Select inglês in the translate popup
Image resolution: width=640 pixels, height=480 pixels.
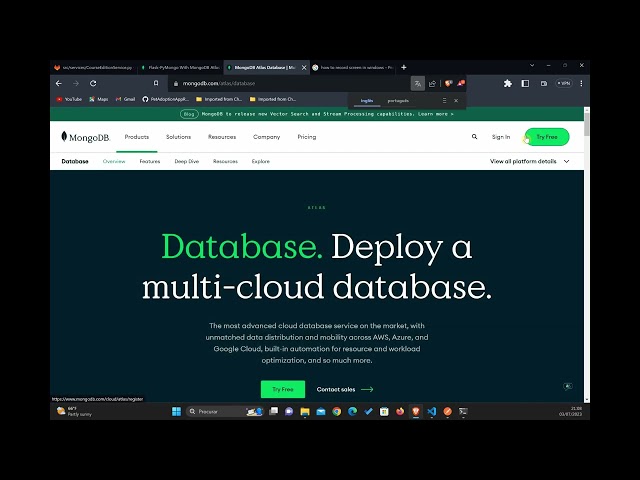[367, 100]
